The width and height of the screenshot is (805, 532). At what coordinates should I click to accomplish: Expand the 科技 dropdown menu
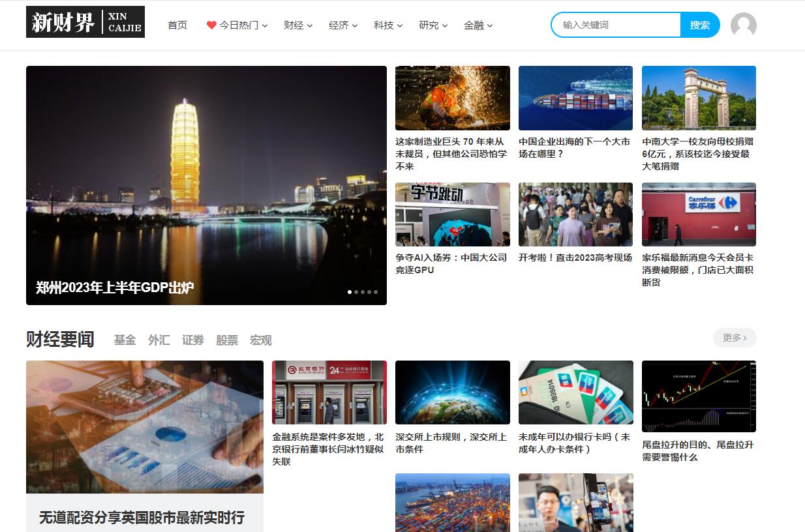pyautogui.click(x=388, y=25)
